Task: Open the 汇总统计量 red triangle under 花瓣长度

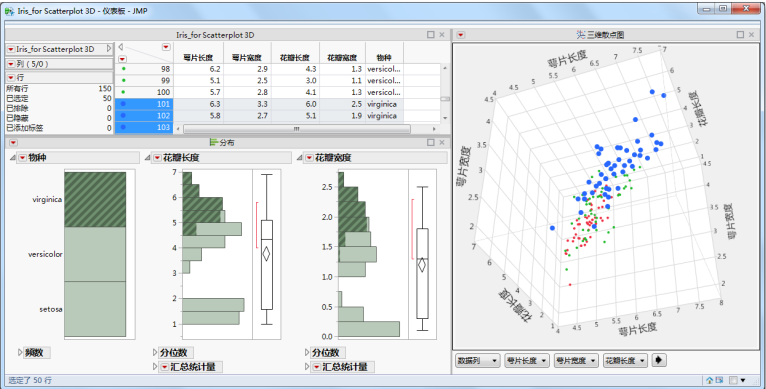Action: (165, 367)
